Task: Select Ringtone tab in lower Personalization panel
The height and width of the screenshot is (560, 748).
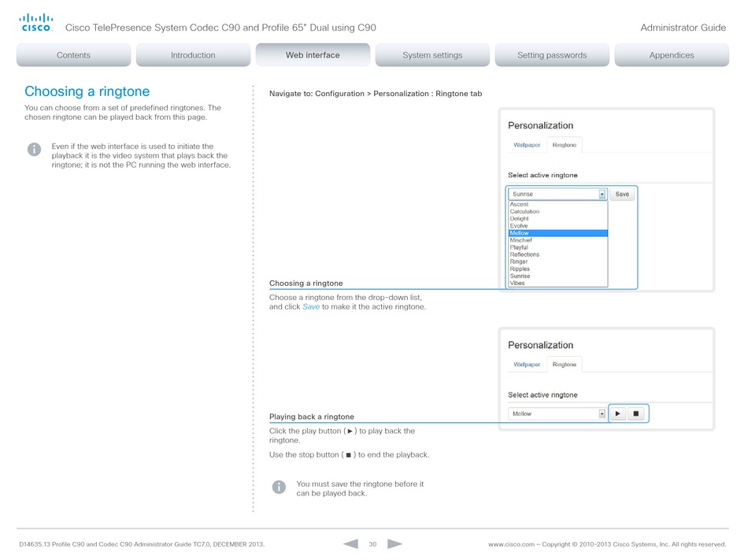Action: (565, 365)
